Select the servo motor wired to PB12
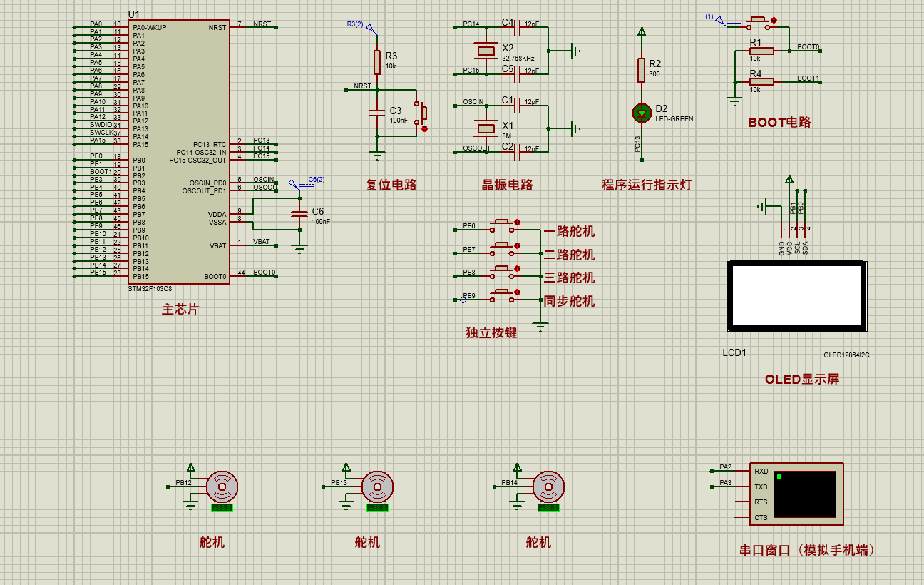 [x=222, y=488]
